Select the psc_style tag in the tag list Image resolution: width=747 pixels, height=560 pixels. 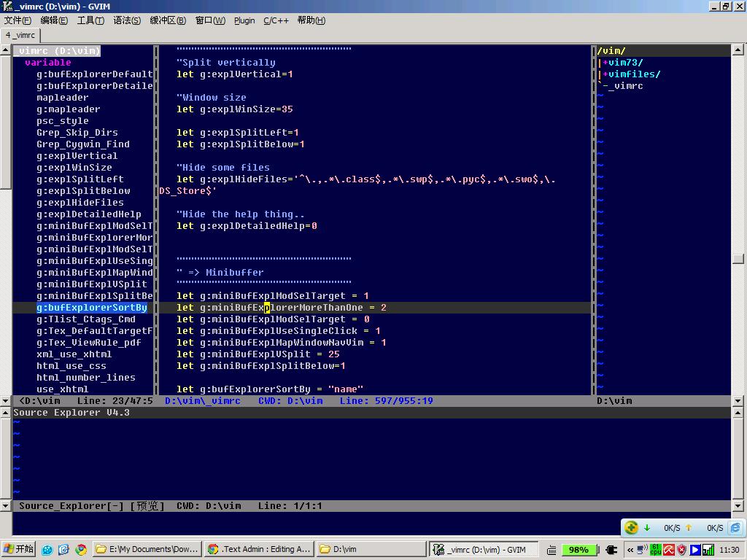pyautogui.click(x=63, y=121)
